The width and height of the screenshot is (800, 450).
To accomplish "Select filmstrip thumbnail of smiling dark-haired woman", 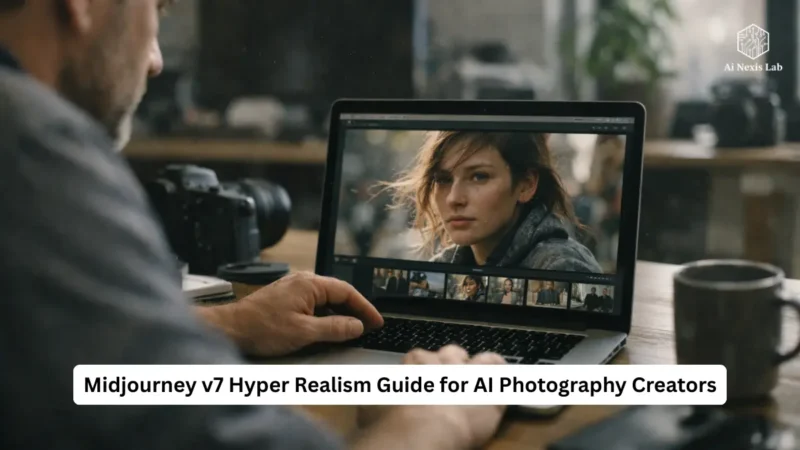I will (x=467, y=288).
